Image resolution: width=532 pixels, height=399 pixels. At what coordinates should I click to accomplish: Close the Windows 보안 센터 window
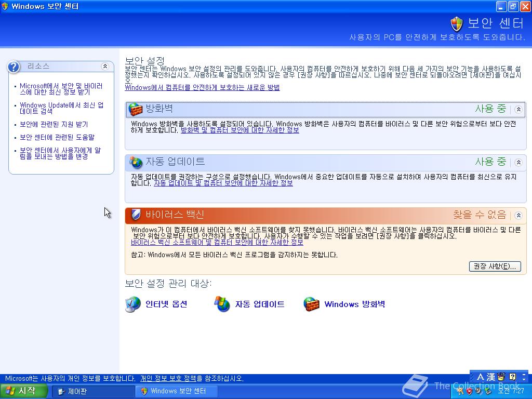point(525,6)
